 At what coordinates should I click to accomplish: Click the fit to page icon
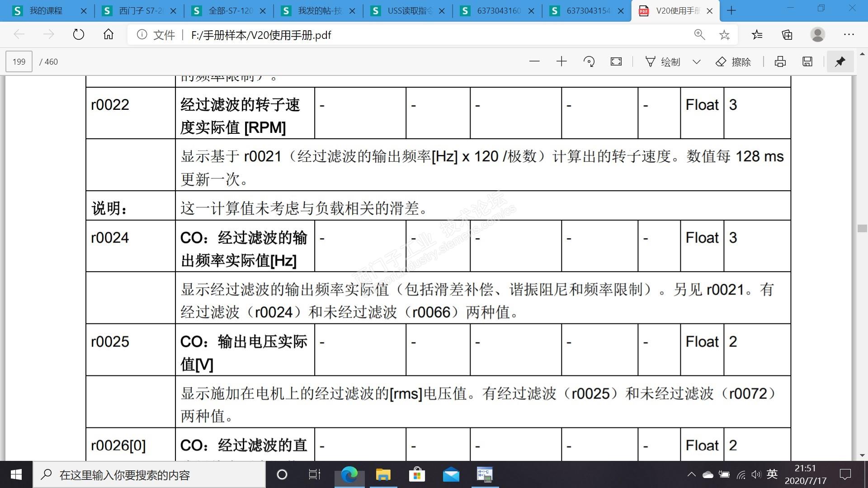coord(616,61)
